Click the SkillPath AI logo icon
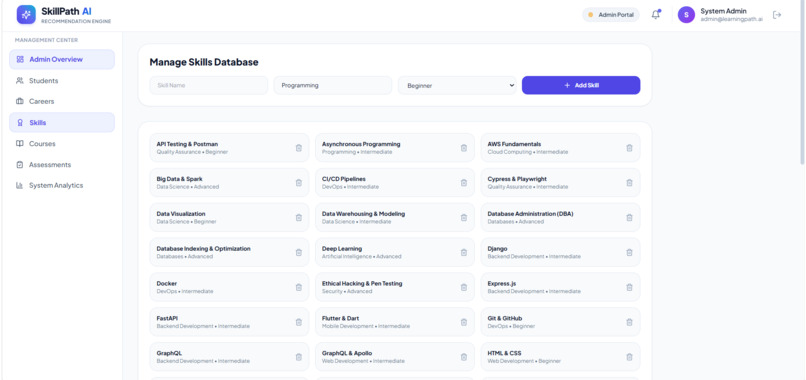 [26, 14]
